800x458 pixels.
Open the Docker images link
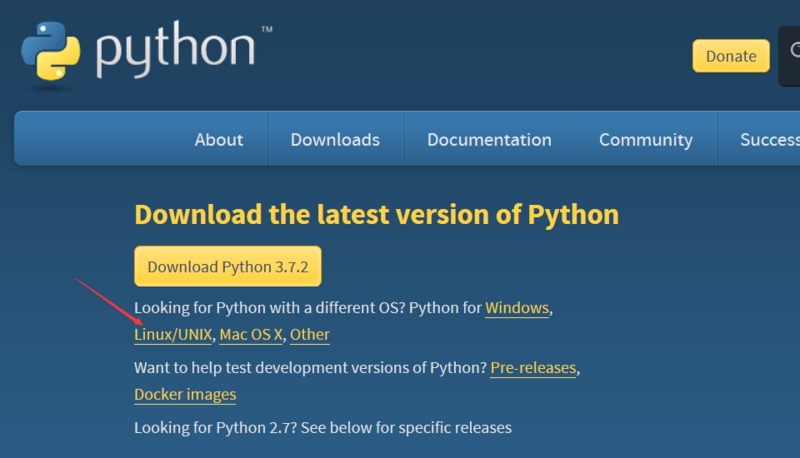coord(185,394)
